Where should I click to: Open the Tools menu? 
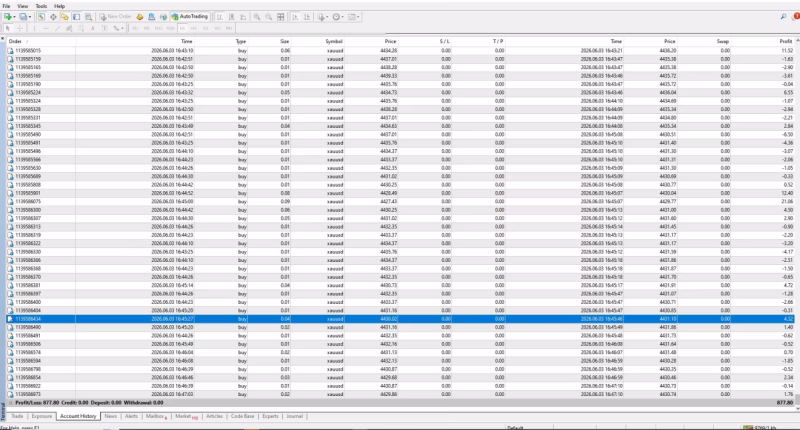tap(41, 6)
